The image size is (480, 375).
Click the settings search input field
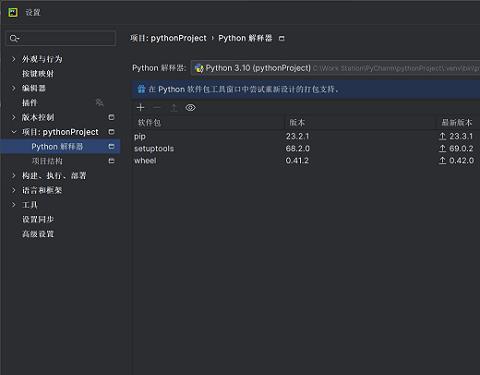(x=61, y=38)
